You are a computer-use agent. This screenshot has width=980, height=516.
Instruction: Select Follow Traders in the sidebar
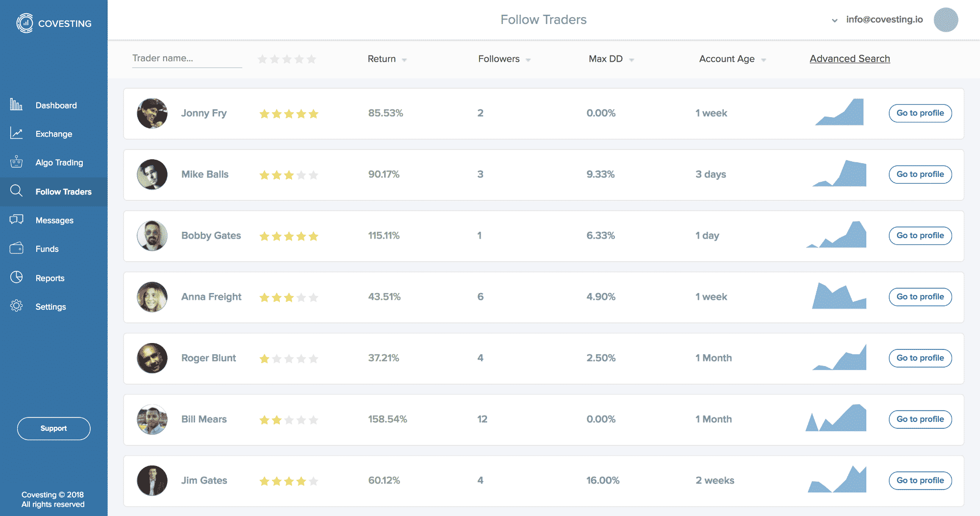click(63, 192)
